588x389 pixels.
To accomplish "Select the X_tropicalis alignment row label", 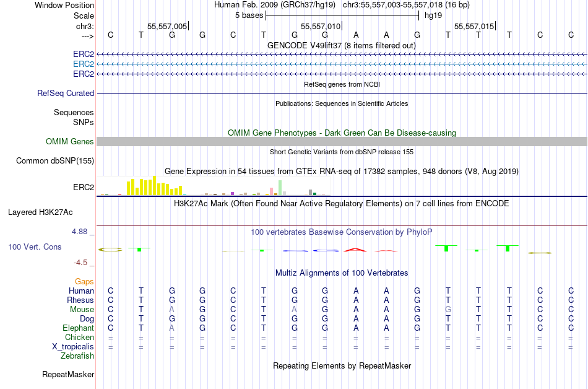I will [73, 347].
